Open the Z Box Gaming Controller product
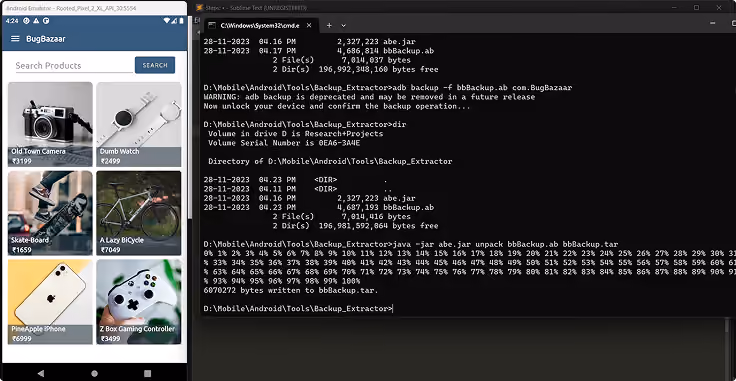 tap(138, 302)
